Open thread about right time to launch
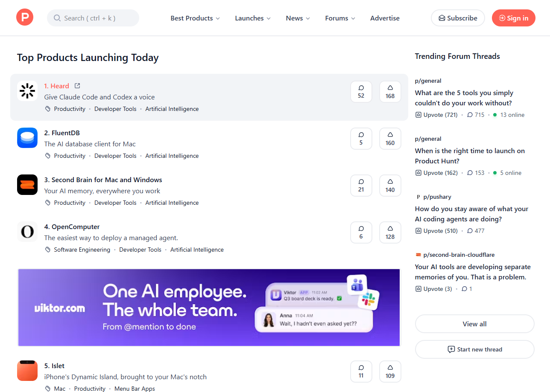 470,156
